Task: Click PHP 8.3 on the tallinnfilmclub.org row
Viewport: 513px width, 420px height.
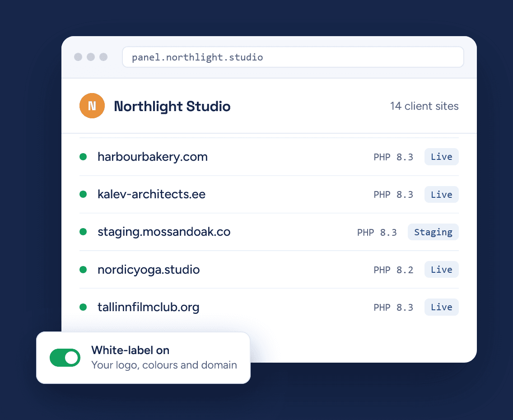Action: (393, 308)
